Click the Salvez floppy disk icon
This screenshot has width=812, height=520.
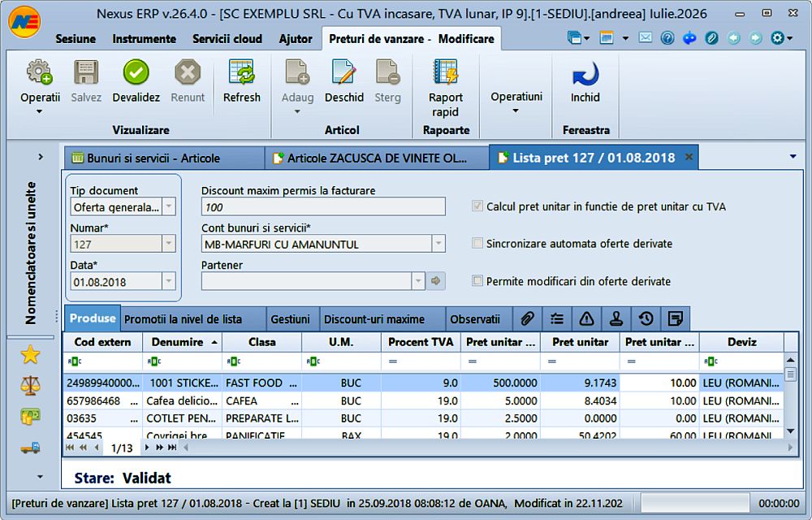tap(86, 72)
